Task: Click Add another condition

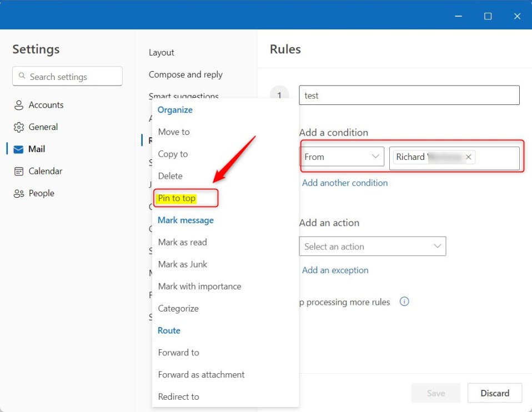Action: click(344, 183)
